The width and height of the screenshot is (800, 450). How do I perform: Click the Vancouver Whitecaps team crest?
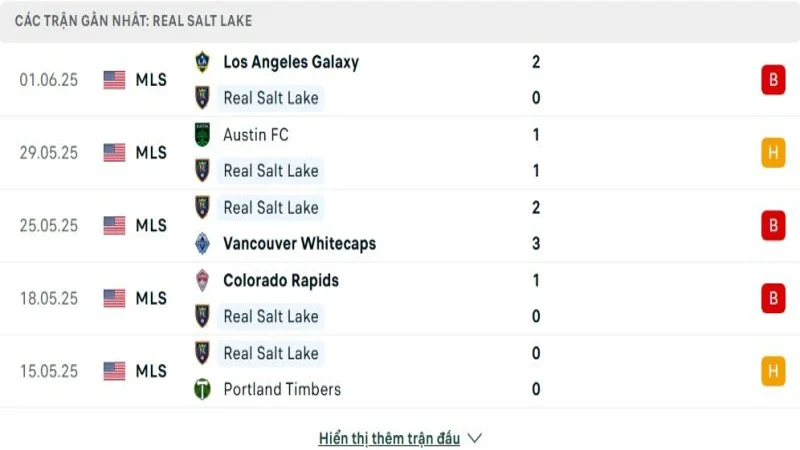203,244
